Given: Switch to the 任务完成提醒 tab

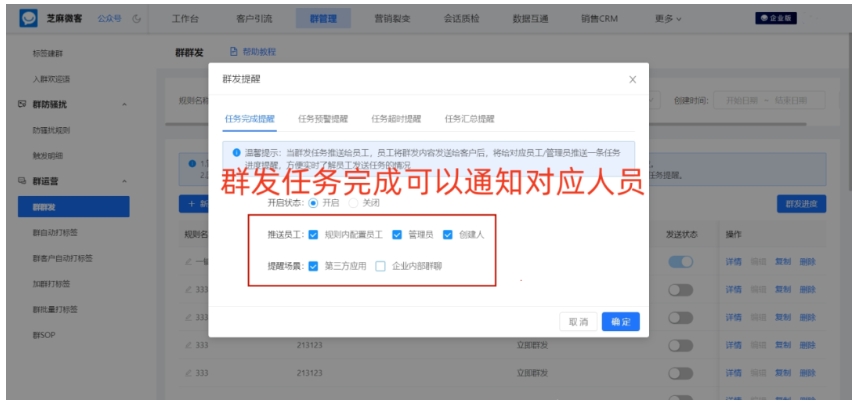Looking at the screenshot, I should coord(250,119).
